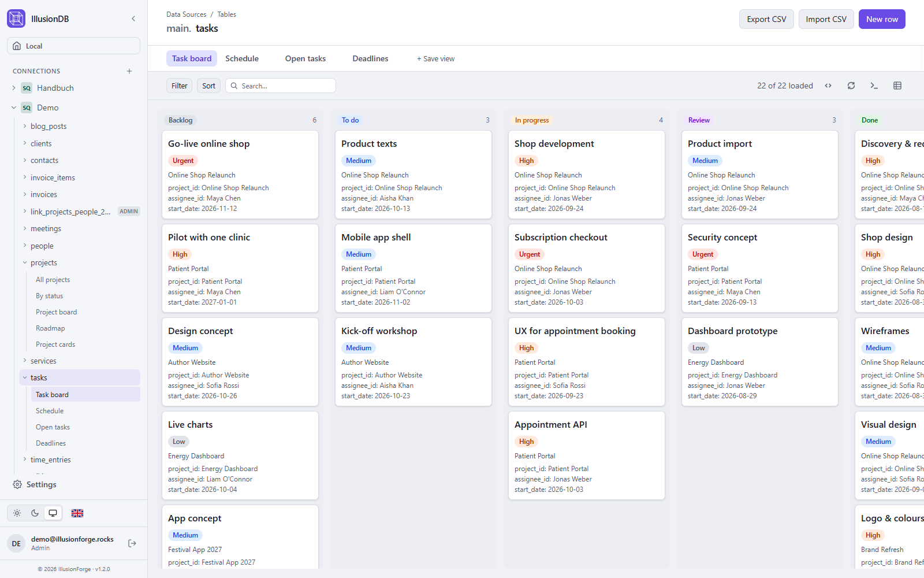This screenshot has width=924, height=578.
Task: Expand the blog_posts table
Action: [25, 126]
